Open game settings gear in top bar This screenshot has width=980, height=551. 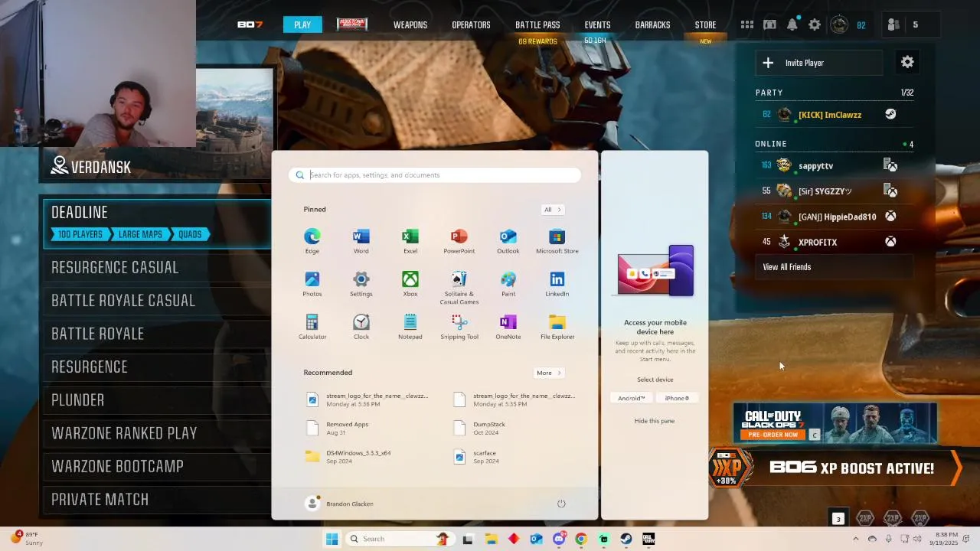815,24
